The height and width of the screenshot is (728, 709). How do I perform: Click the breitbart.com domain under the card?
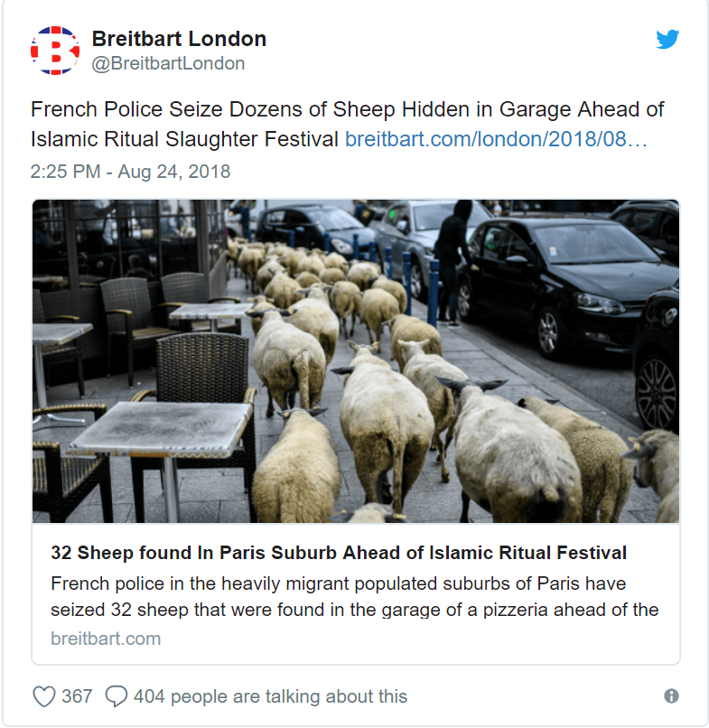(106, 639)
